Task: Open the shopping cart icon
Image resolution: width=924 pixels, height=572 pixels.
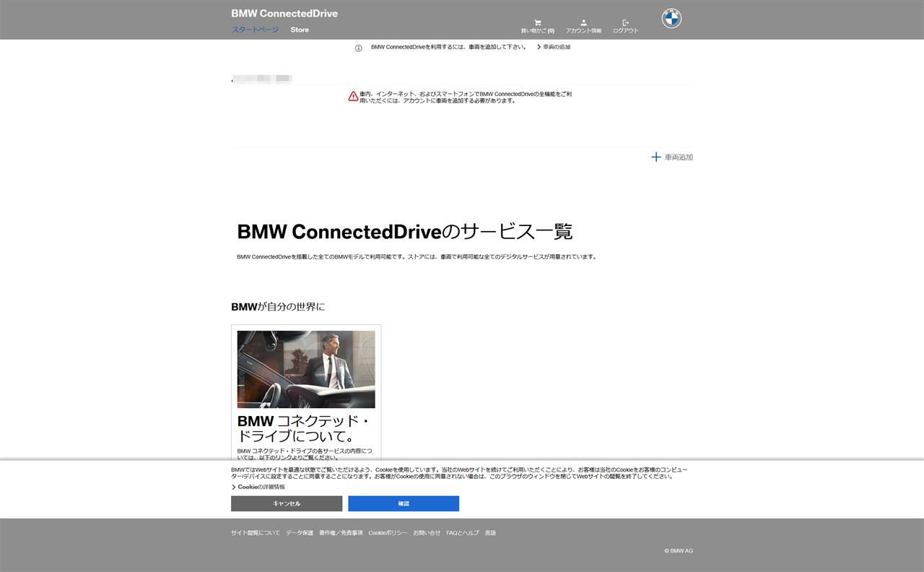Action: 537,22
